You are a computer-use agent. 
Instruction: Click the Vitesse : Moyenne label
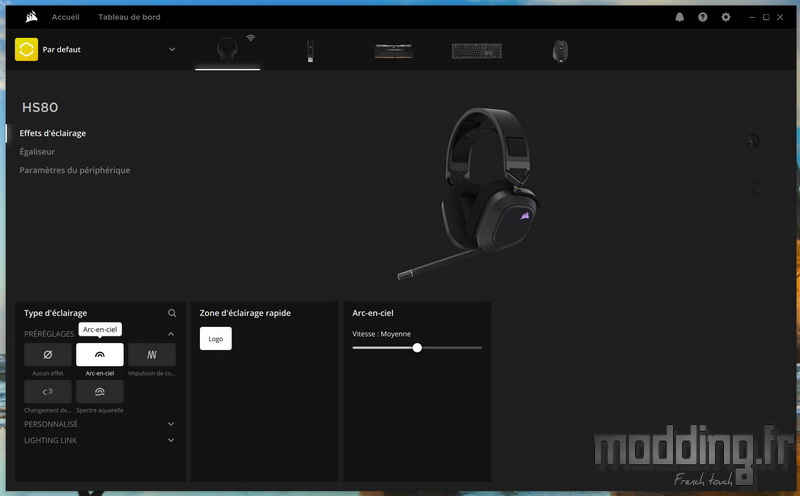tap(381, 334)
